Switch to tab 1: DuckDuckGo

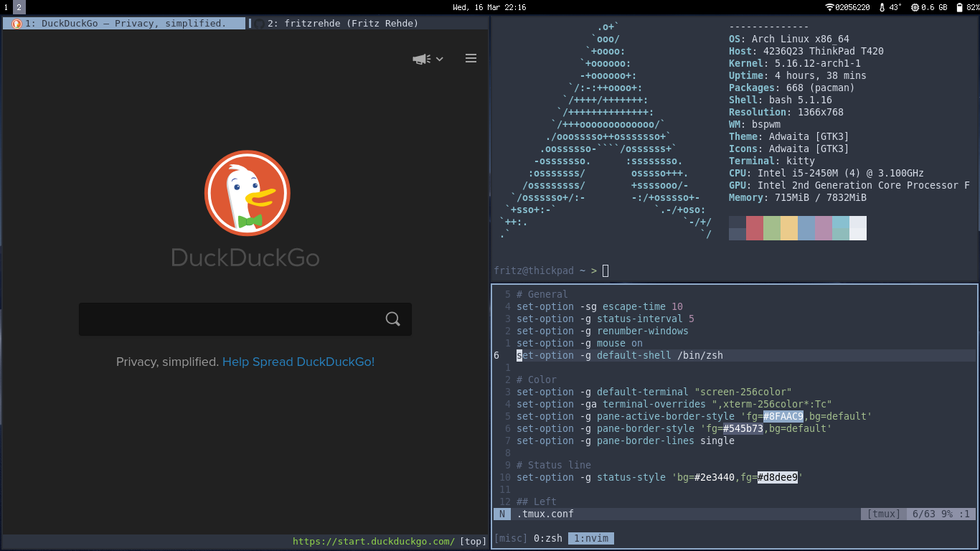125,24
